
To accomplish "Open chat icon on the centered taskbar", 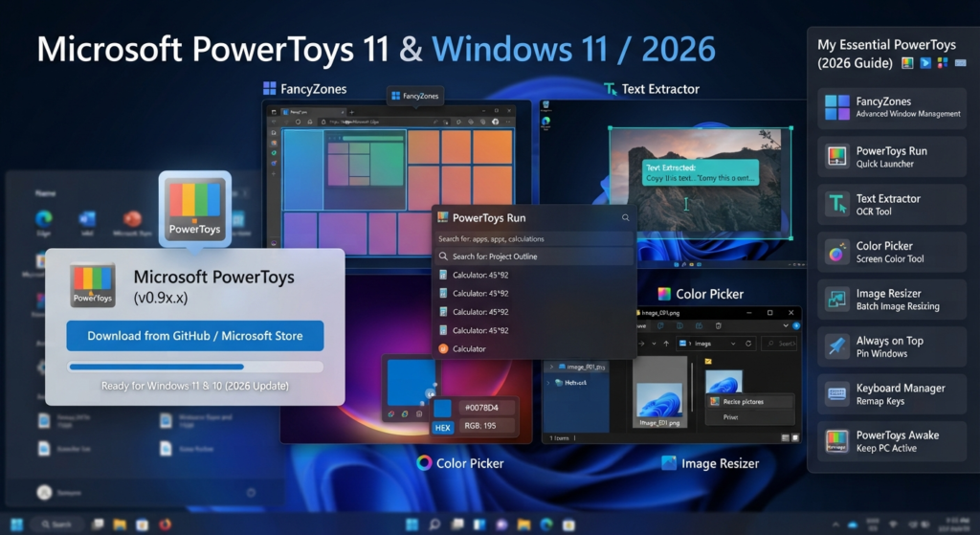I will point(501,524).
